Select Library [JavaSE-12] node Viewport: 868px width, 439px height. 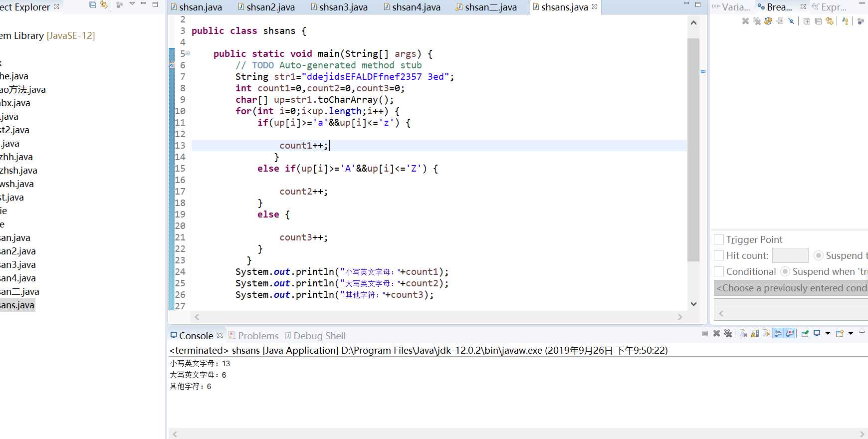[47, 35]
